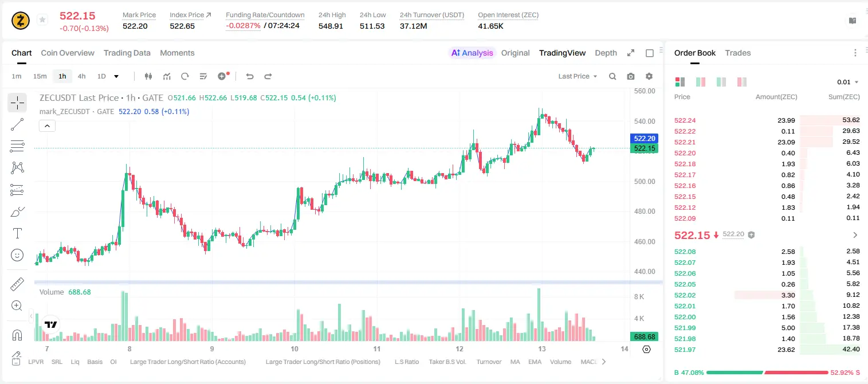This screenshot has height=384, width=868.
Task: Switch chart to Depth view
Action: (x=606, y=53)
